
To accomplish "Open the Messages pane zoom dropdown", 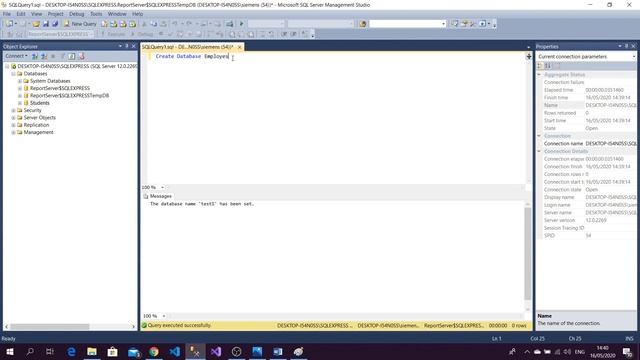I will click(164, 316).
